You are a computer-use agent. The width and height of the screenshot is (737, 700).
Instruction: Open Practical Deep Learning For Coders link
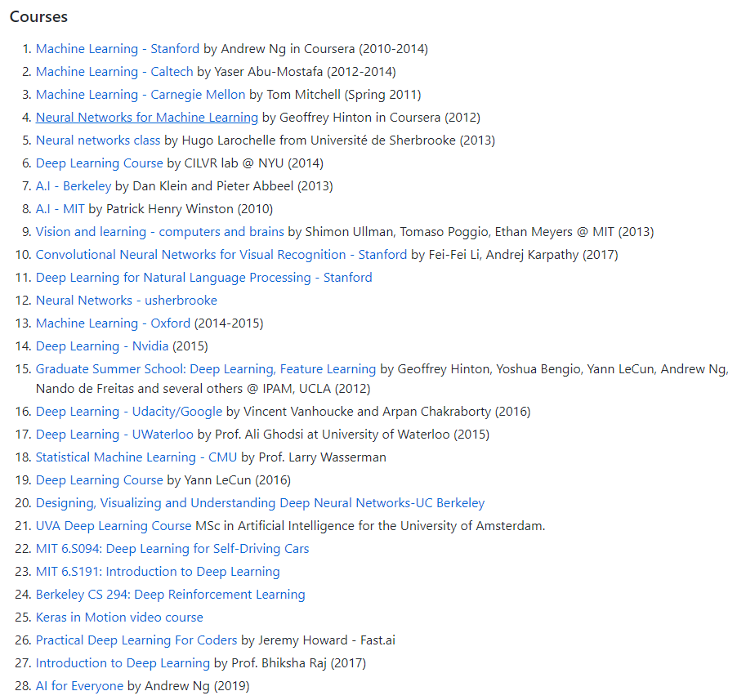(x=136, y=640)
